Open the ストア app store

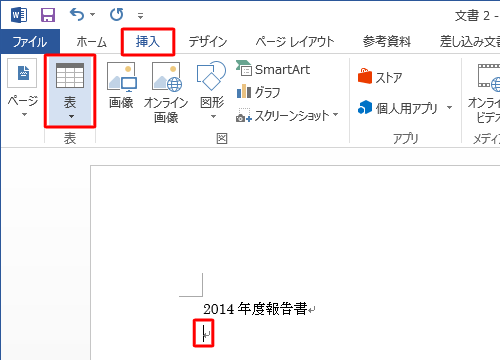[x=380, y=77]
